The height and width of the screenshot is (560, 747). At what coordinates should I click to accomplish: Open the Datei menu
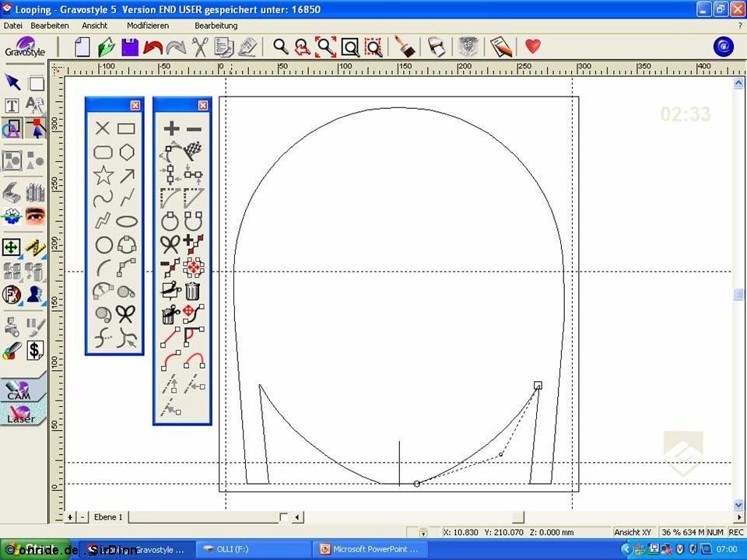pos(13,26)
